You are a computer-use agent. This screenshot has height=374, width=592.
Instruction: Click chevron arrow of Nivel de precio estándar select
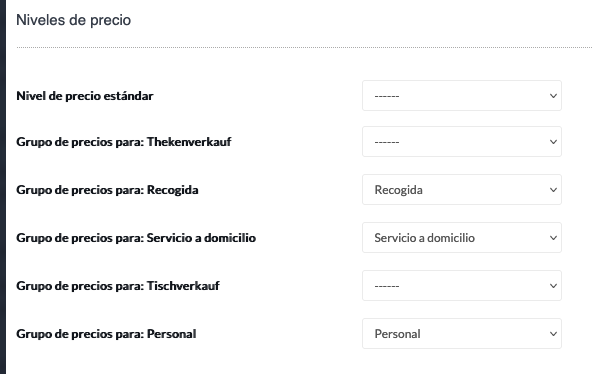click(553, 96)
